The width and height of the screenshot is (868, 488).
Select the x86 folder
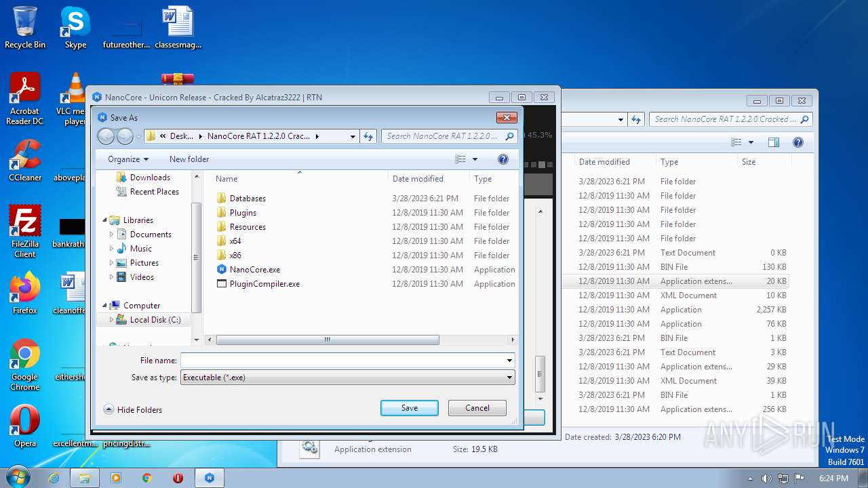(x=235, y=256)
